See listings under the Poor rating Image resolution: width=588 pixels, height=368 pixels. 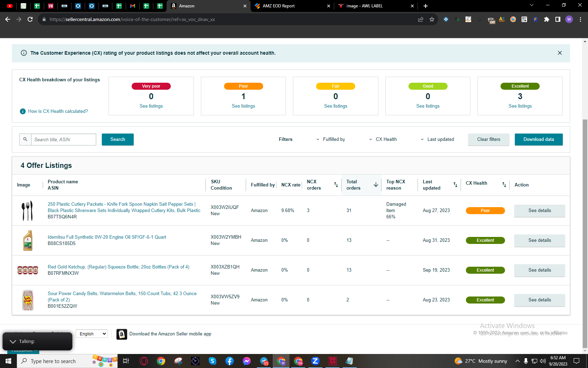[x=243, y=106]
